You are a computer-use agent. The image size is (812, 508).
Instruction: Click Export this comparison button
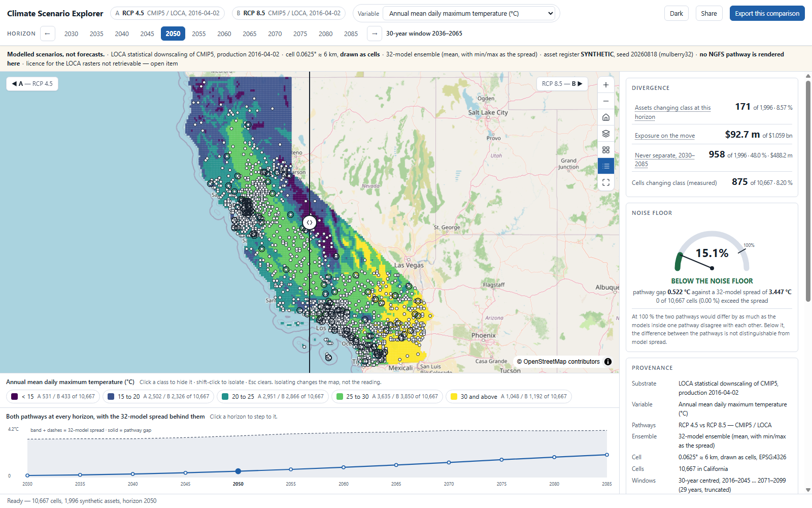767,13
